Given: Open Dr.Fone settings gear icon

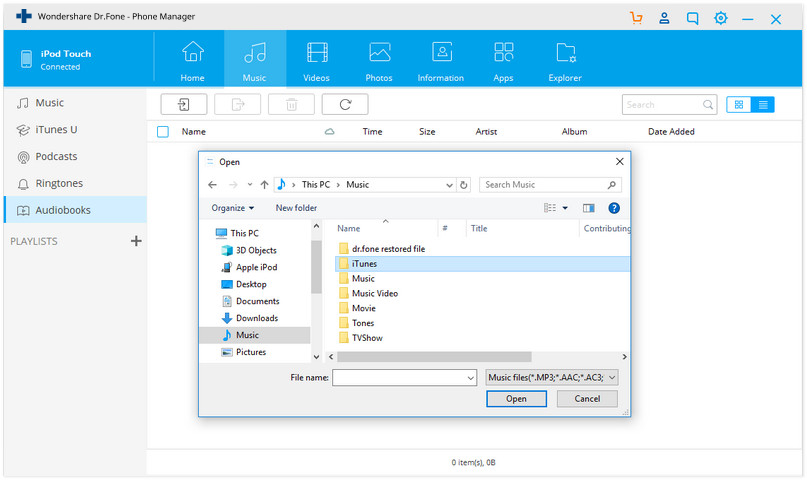Looking at the screenshot, I should [721, 19].
